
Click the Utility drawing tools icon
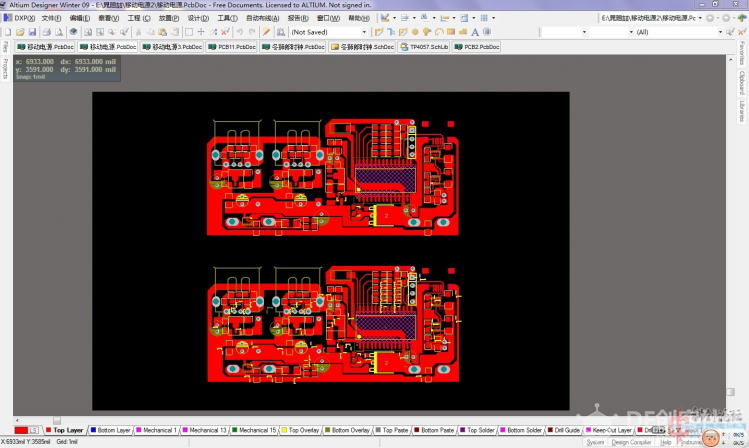point(385,18)
